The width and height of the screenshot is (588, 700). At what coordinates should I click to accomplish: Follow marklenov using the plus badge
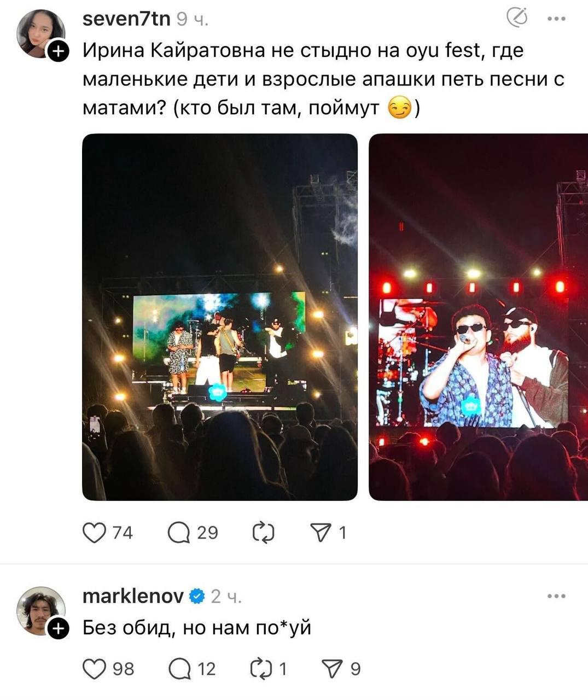pyautogui.click(x=58, y=629)
